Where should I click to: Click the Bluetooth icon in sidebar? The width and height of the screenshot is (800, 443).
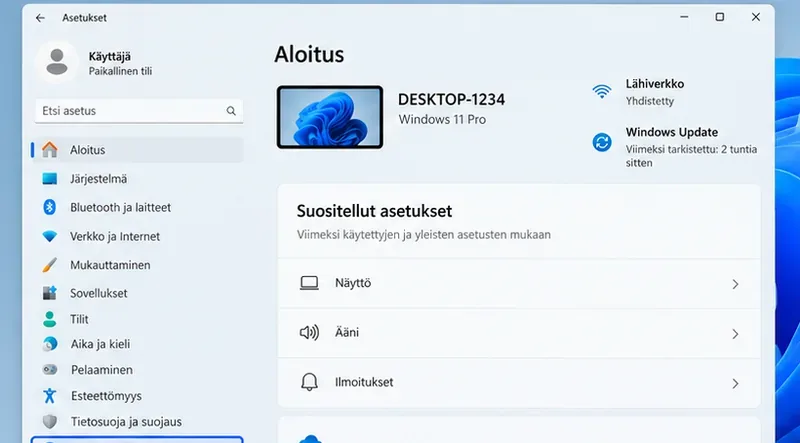49,207
